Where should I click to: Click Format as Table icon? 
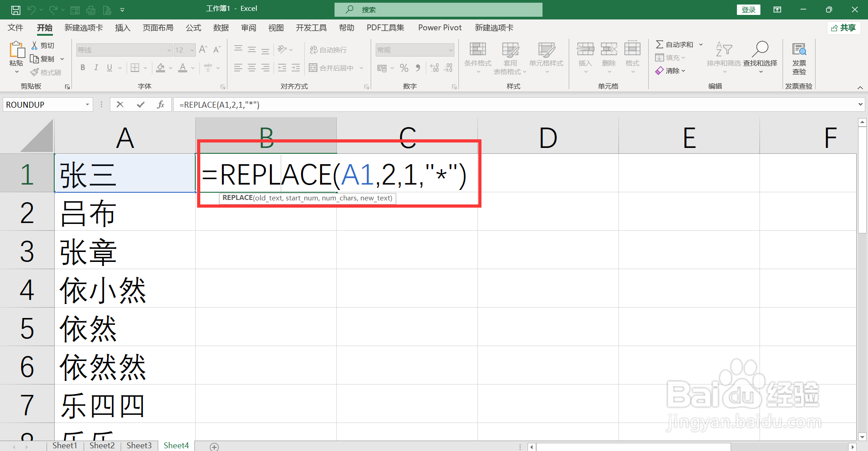pos(510,49)
